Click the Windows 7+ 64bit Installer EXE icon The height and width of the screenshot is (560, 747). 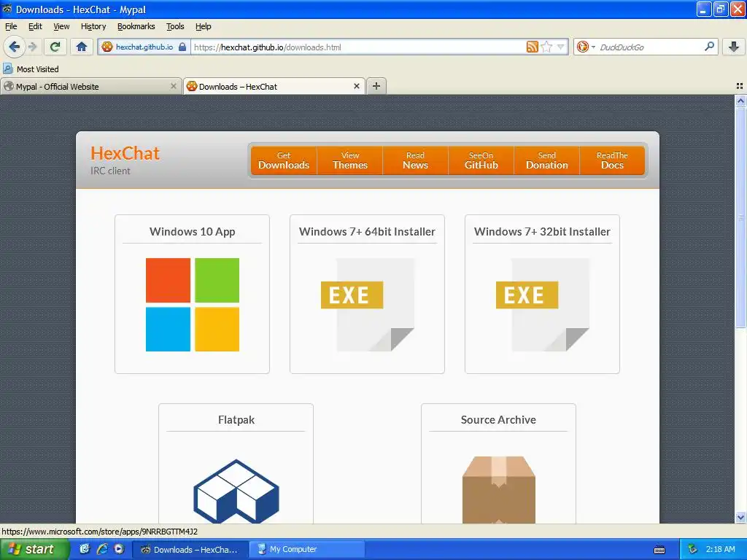click(x=368, y=305)
